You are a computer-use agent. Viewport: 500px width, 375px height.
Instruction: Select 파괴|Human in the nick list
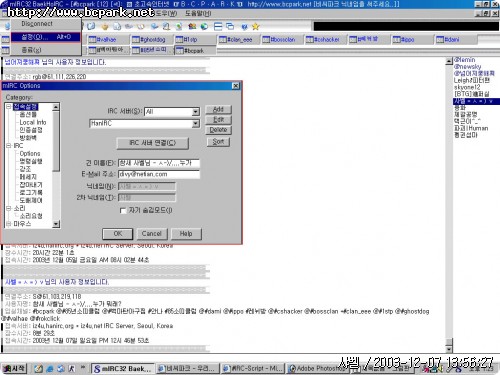pos(471,128)
